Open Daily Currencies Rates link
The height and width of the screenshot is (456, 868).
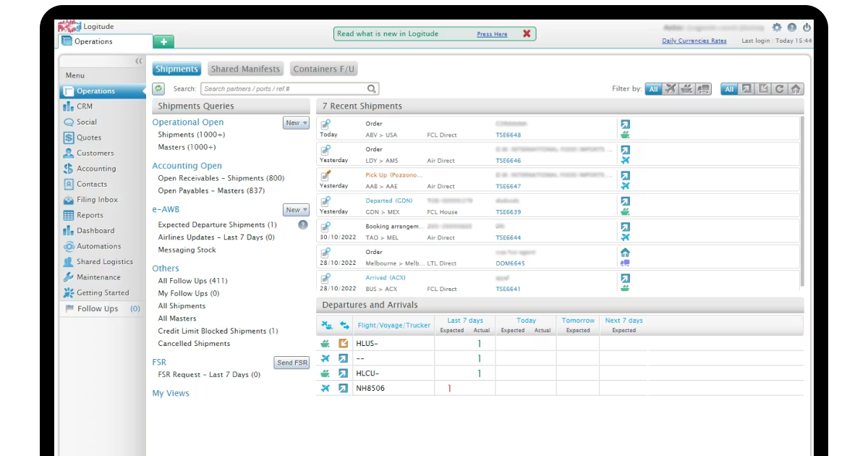pyautogui.click(x=694, y=41)
